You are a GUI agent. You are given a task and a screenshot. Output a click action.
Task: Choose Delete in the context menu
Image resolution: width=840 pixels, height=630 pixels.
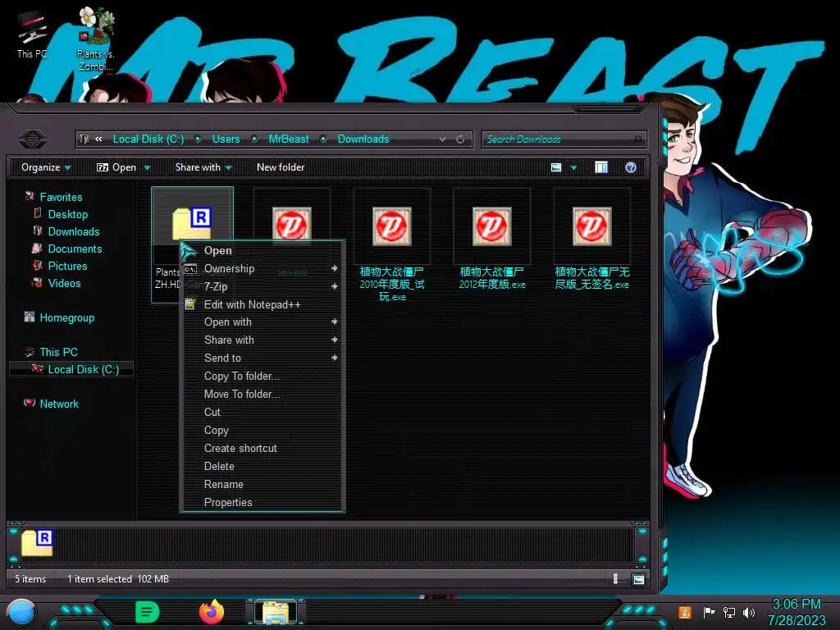[262, 466]
